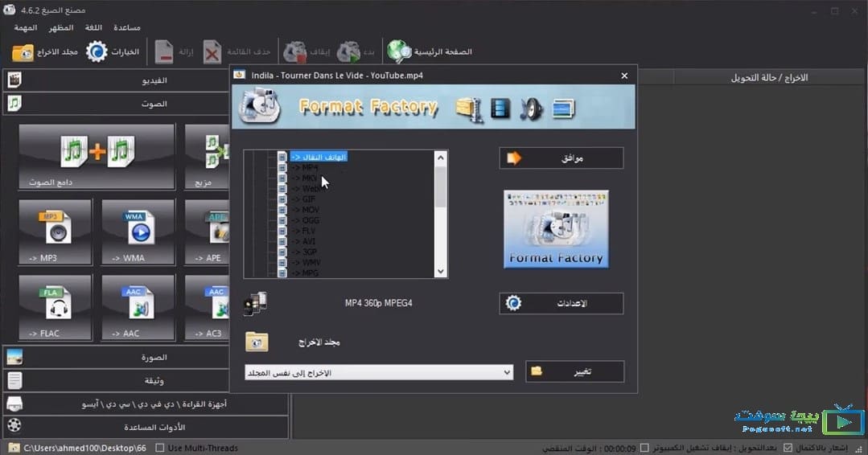
Task: Collapse the Audio (الصوت) category
Action: (117, 104)
